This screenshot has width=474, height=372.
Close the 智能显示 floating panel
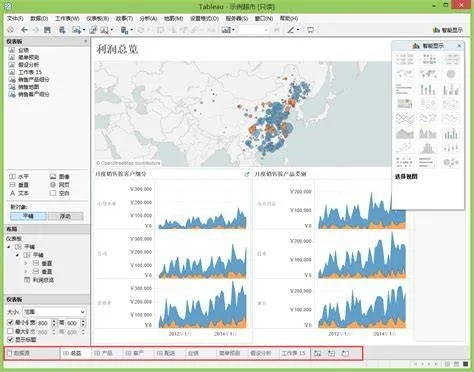coord(459,46)
